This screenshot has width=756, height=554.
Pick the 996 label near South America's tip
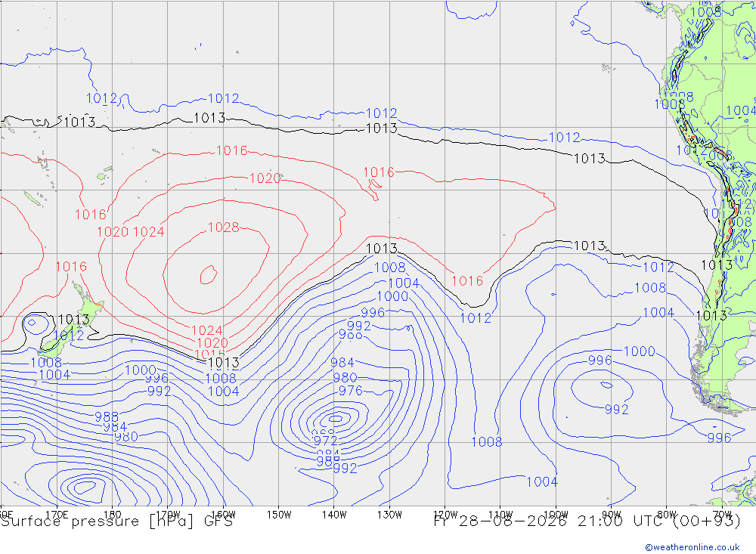pos(720,438)
